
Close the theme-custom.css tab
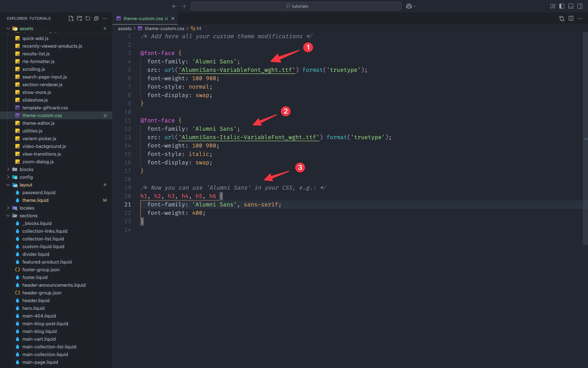pos(173,18)
